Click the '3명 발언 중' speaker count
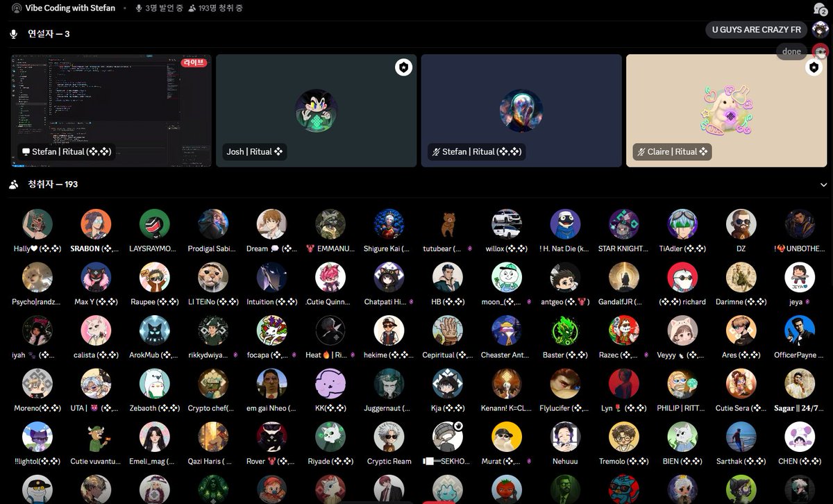 point(160,8)
